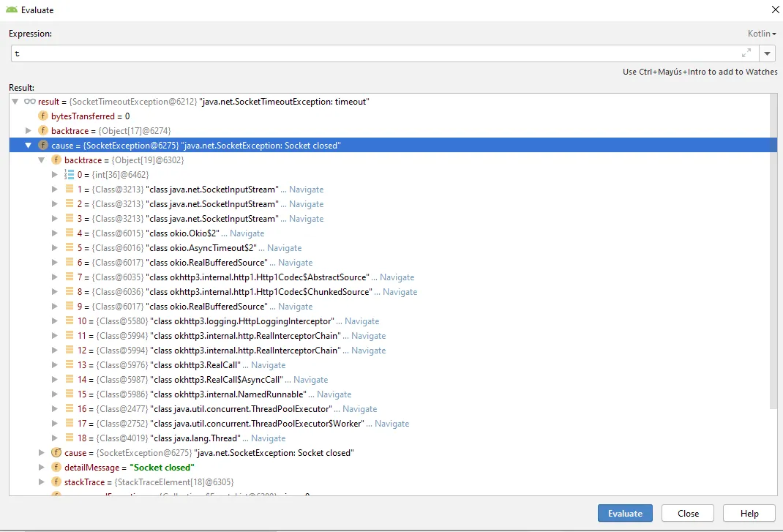
Task: Click the field icon of backtrace Object[19]
Action: click(56, 160)
